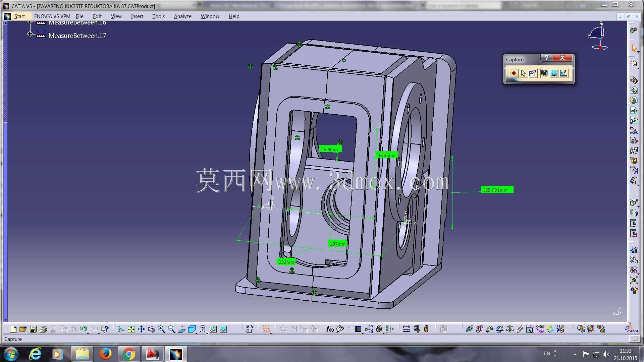Click Normal View icon

[x=181, y=329]
